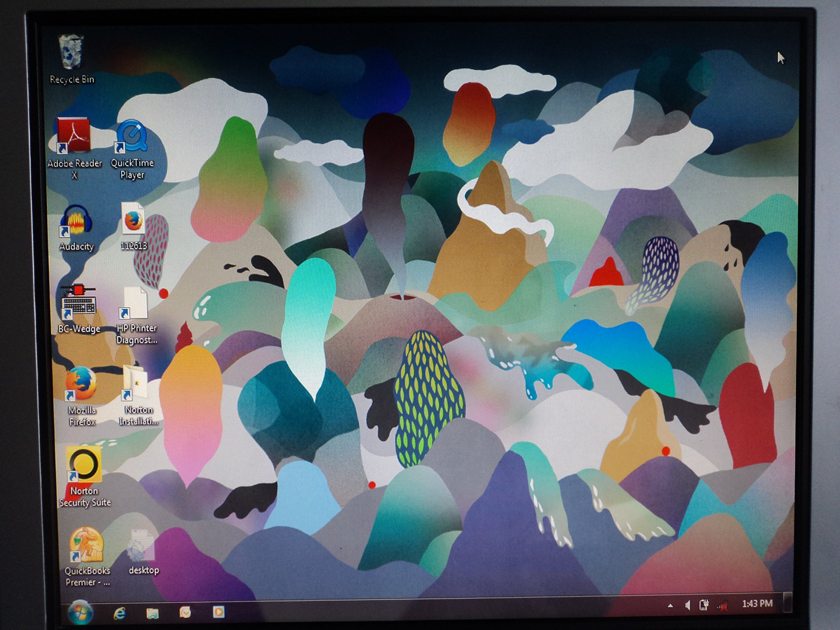The height and width of the screenshot is (630, 840).
Task: Select the desktop file icon
Action: [x=142, y=546]
